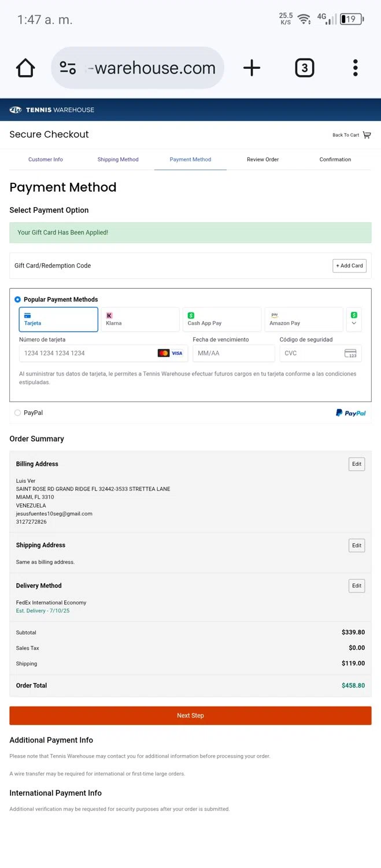
Task: Tap the 4G signal indicator
Action: click(x=326, y=19)
